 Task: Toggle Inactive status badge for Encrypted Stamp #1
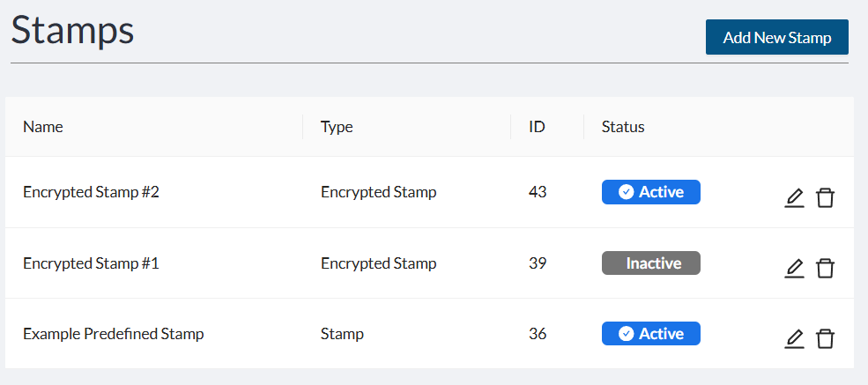click(x=651, y=263)
